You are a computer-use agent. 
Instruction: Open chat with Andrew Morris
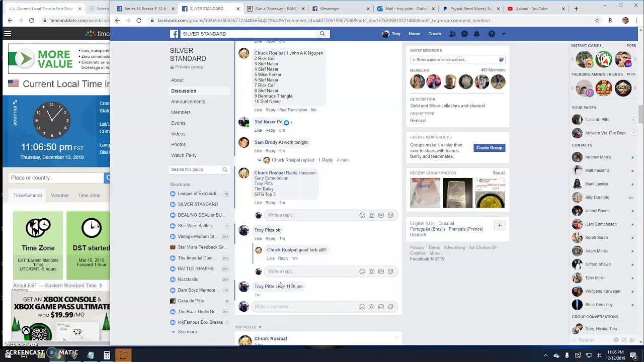(x=598, y=157)
